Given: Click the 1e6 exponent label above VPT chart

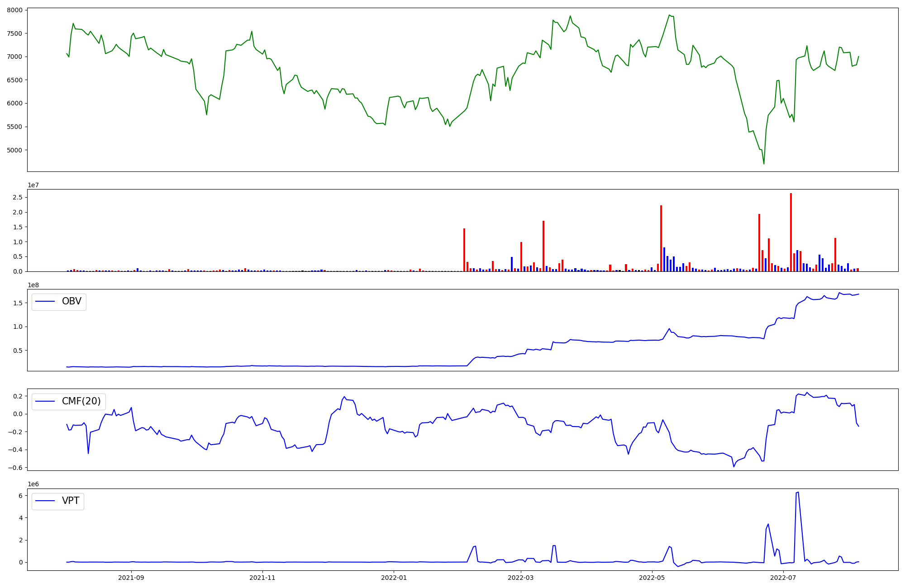Looking at the screenshot, I should (33, 484).
